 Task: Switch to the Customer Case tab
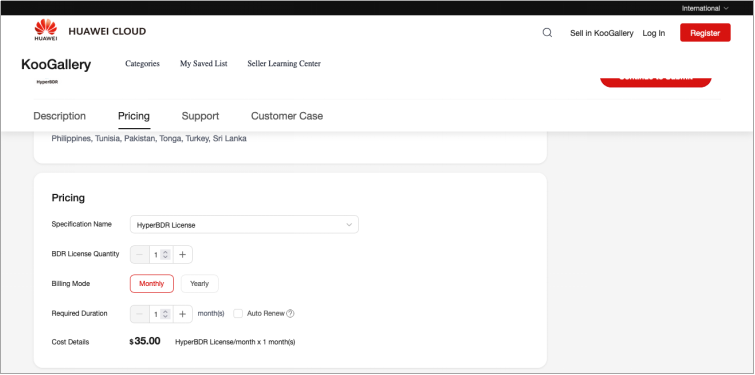click(287, 116)
